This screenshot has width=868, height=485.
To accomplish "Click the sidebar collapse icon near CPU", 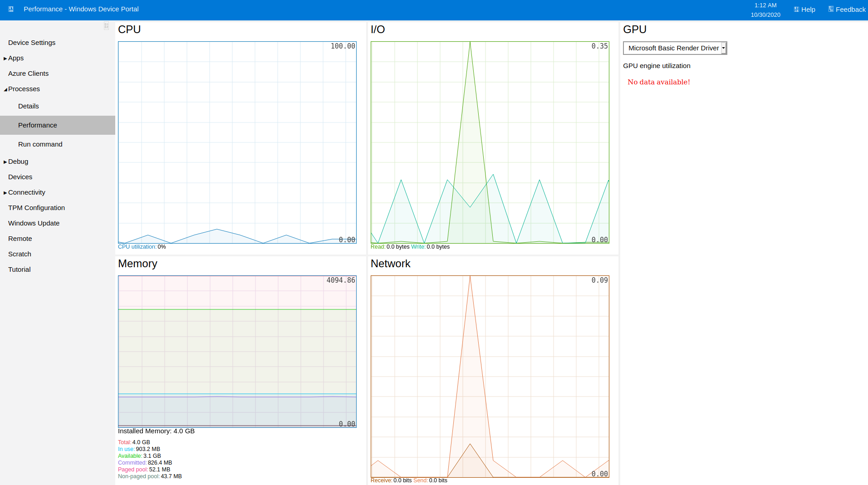I will coord(106,26).
